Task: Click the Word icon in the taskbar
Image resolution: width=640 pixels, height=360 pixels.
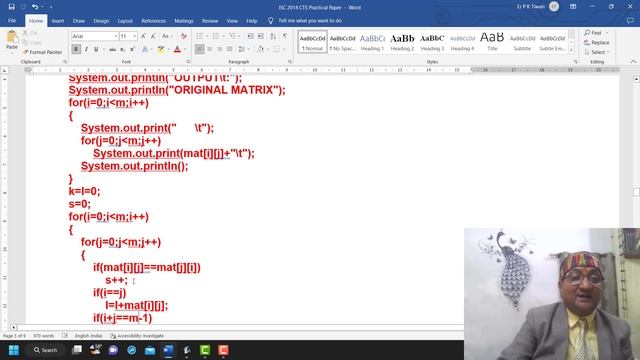Action: click(x=168, y=350)
